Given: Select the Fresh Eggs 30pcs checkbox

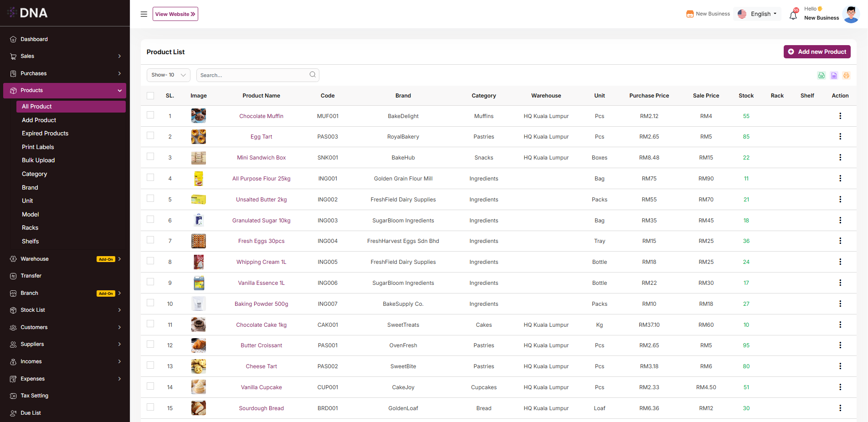Looking at the screenshot, I should [x=150, y=240].
